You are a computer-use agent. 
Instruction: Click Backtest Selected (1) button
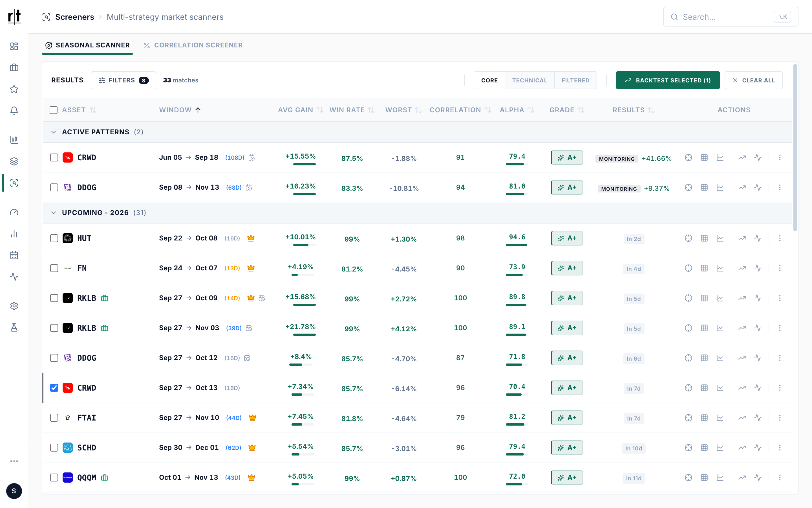(668, 80)
